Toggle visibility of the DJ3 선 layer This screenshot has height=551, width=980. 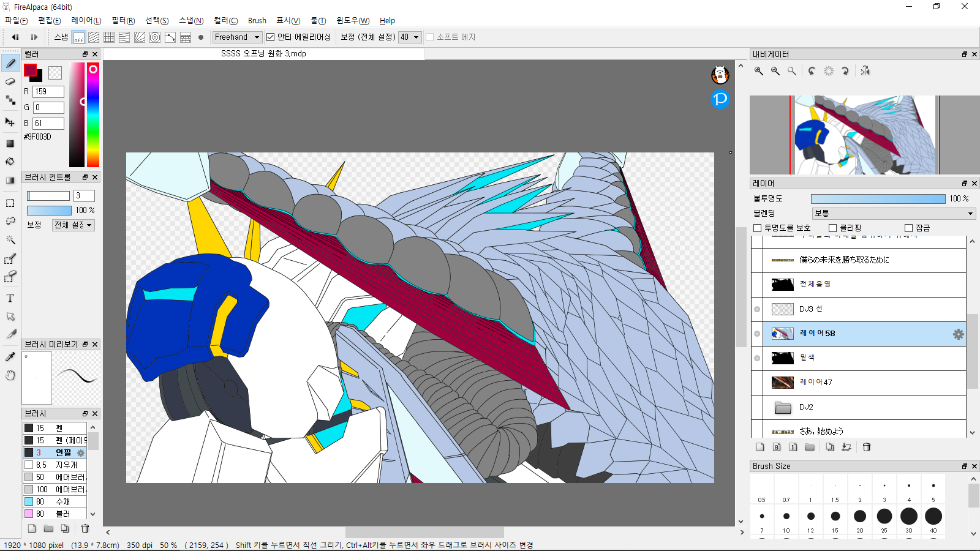[757, 309]
